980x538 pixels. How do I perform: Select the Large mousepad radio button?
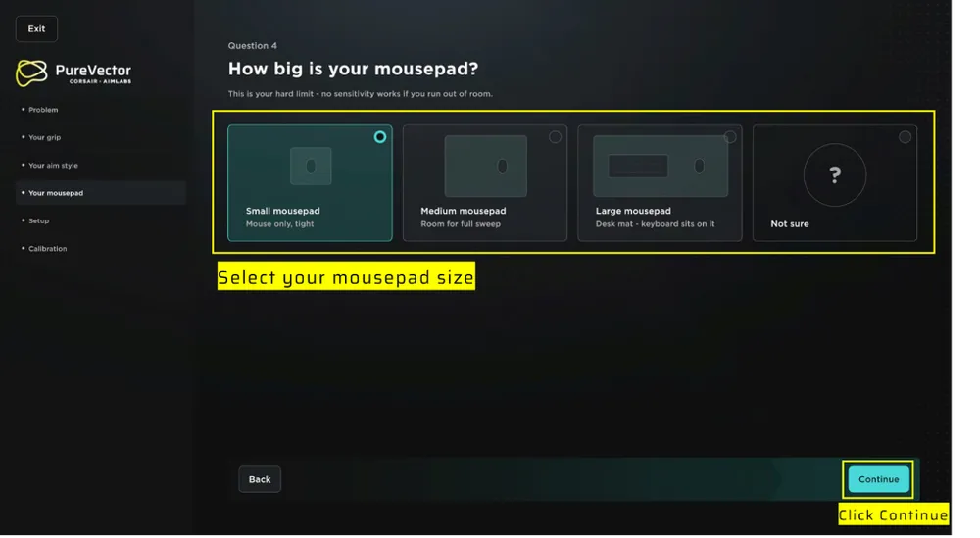(x=730, y=137)
